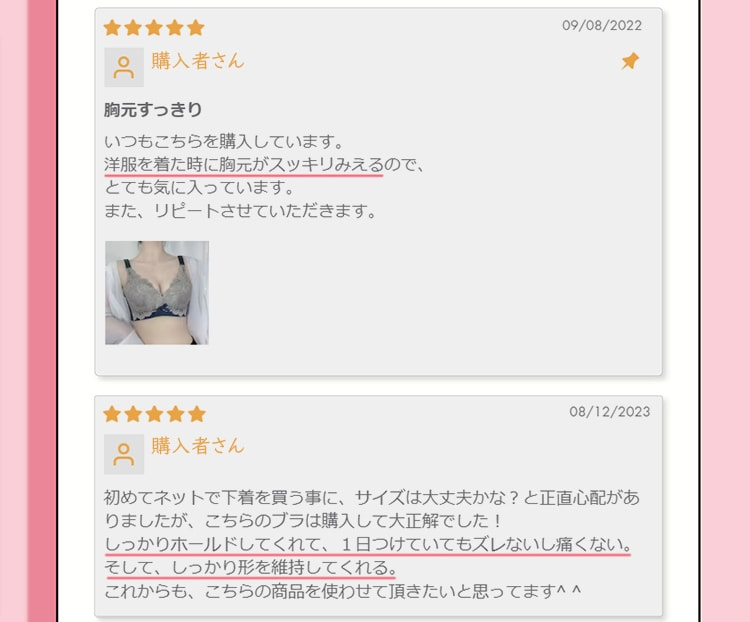Screen dimensions: 750x622
Task: Click the underlined line そして、しっかり形を維持してくれる
Action: click(x=250, y=567)
